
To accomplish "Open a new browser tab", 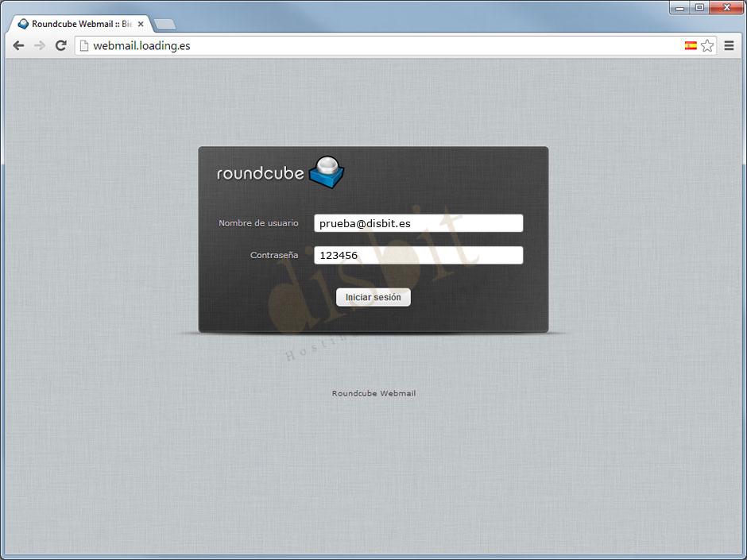I will click(x=163, y=24).
